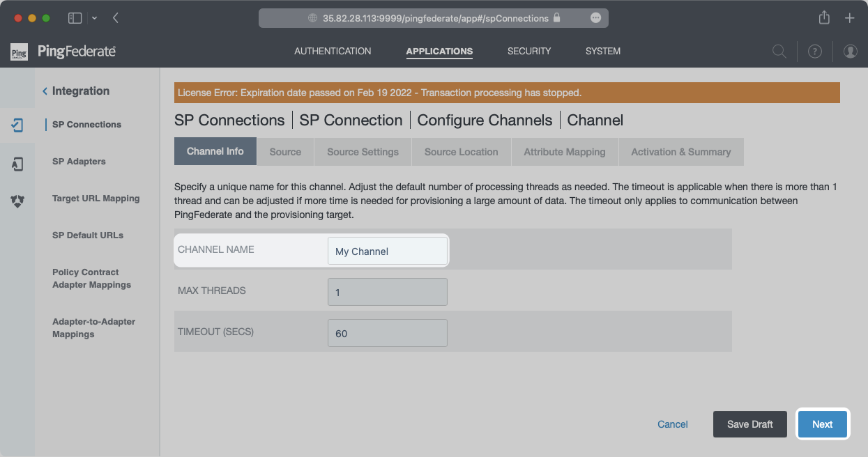Collapse the Integration menu via back chevron
This screenshot has height=457, width=868.
click(x=45, y=91)
